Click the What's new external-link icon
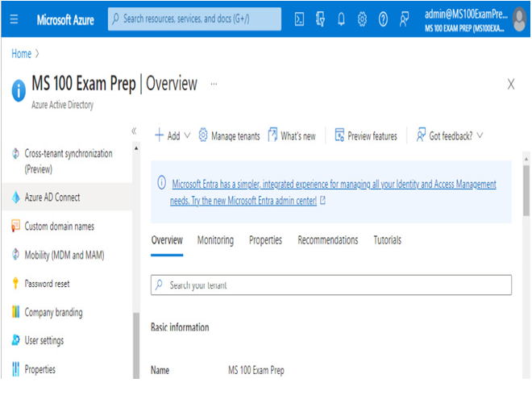Screen dimensions: 532x395 pyautogui.click(x=272, y=135)
